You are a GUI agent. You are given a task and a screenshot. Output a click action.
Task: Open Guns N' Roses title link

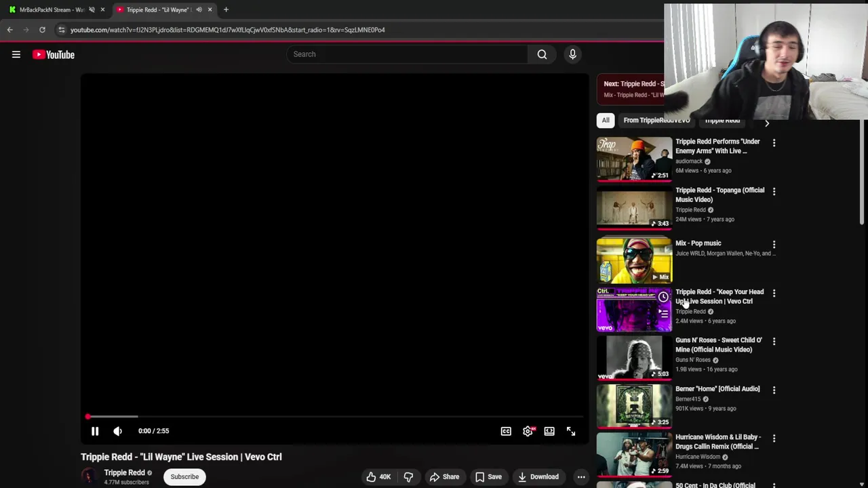coord(718,345)
